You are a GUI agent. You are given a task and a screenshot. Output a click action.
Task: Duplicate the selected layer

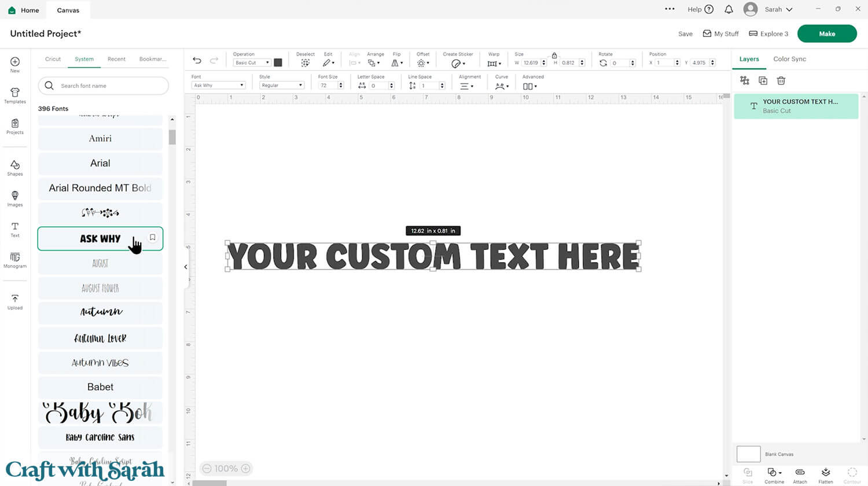763,80
